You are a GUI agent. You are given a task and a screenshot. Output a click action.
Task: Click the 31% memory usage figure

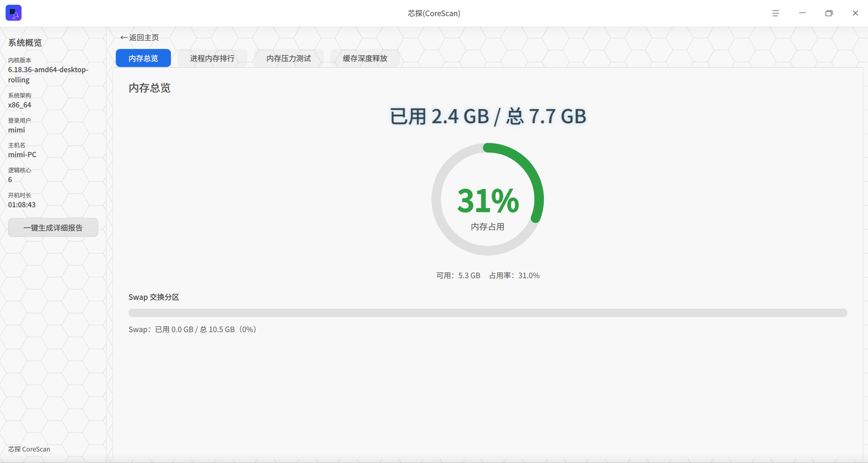pyautogui.click(x=488, y=200)
